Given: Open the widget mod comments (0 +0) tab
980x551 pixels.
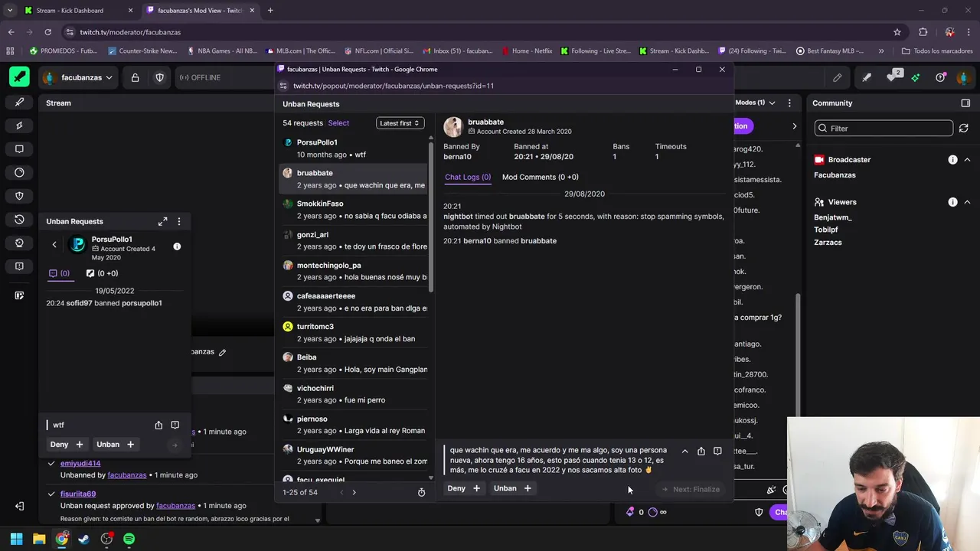Looking at the screenshot, I should (x=102, y=273).
